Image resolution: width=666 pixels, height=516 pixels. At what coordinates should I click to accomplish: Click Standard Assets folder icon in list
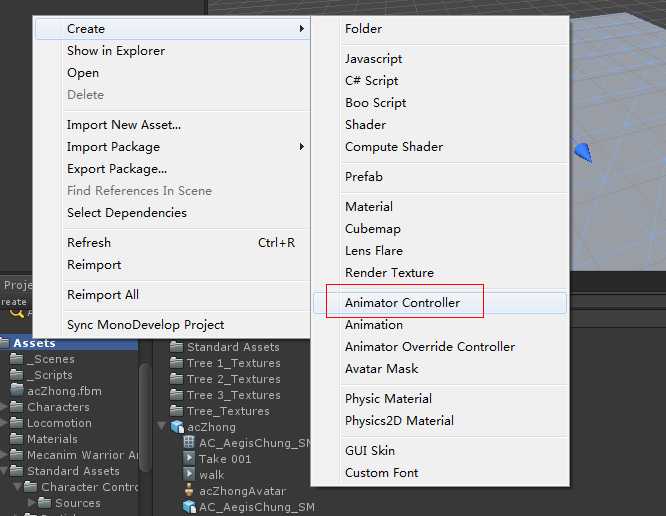click(x=176, y=347)
